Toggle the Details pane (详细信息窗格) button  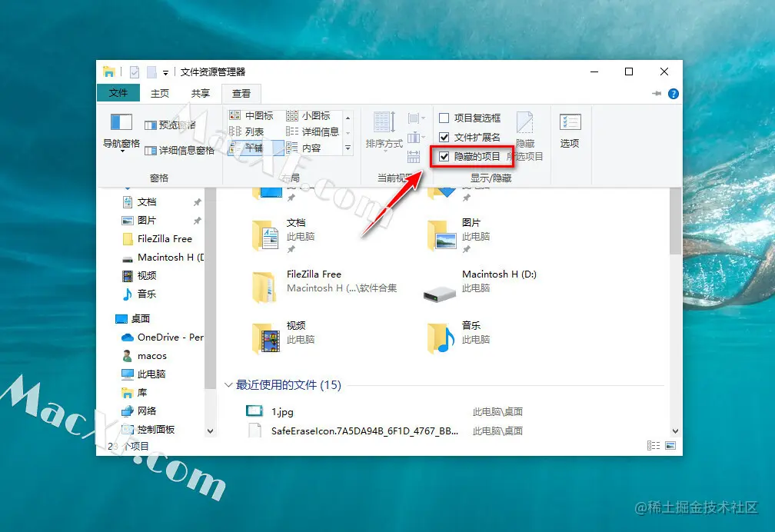179,151
